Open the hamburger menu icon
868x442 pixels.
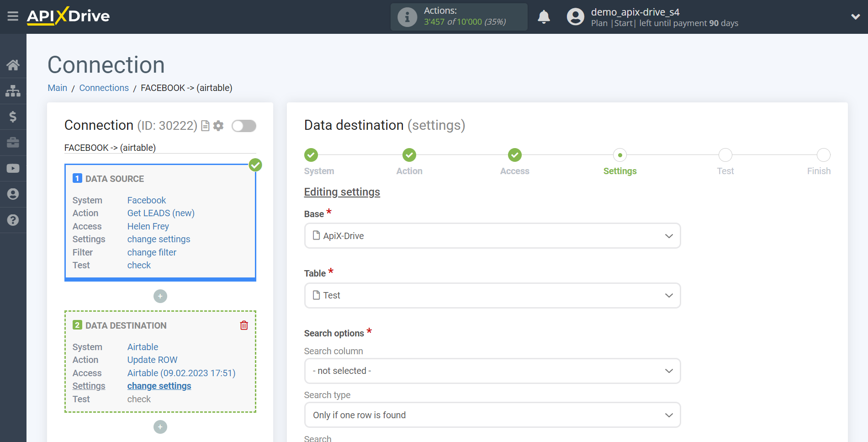click(13, 16)
